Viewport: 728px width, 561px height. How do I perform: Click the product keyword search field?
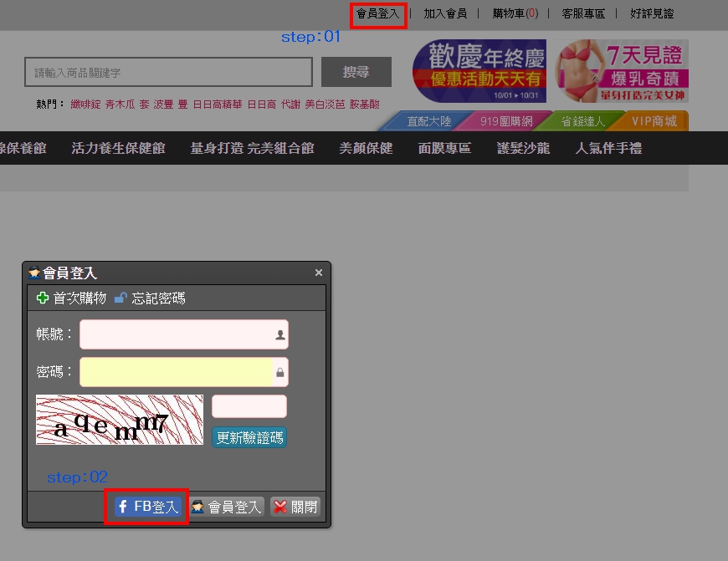tap(168, 73)
